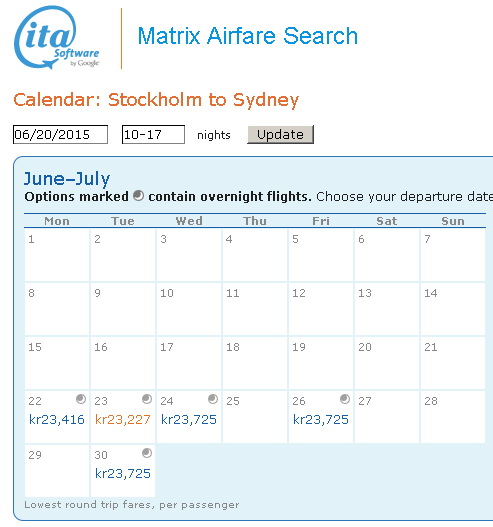This screenshot has height=527, width=493.
Task: Click overnight flight icon on June 23
Action: pyautogui.click(x=147, y=399)
